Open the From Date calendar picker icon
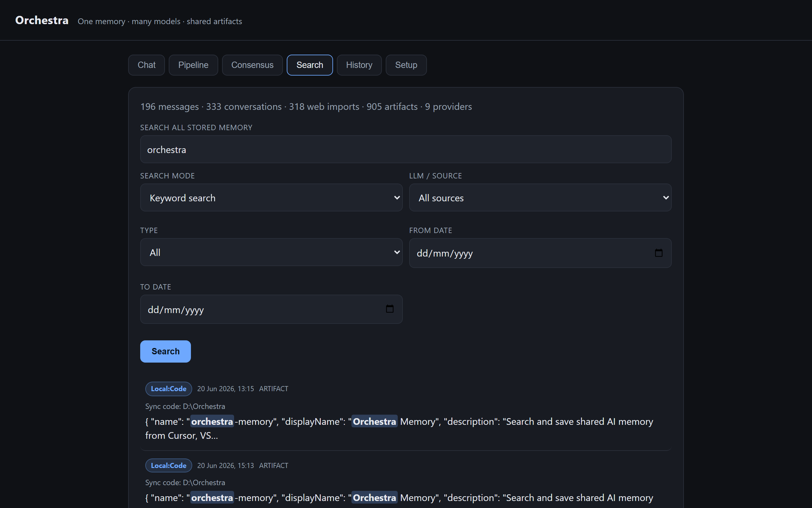The height and width of the screenshot is (508, 812). [x=658, y=253]
